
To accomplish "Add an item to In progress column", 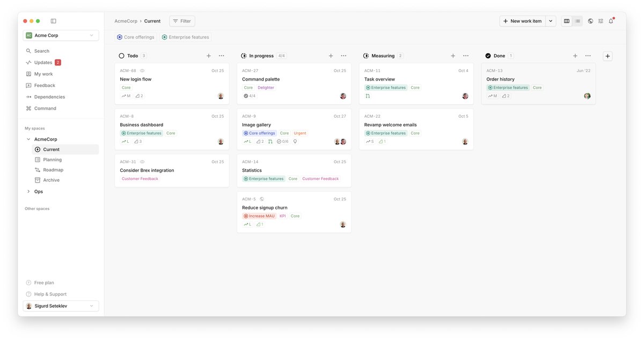I will (331, 56).
